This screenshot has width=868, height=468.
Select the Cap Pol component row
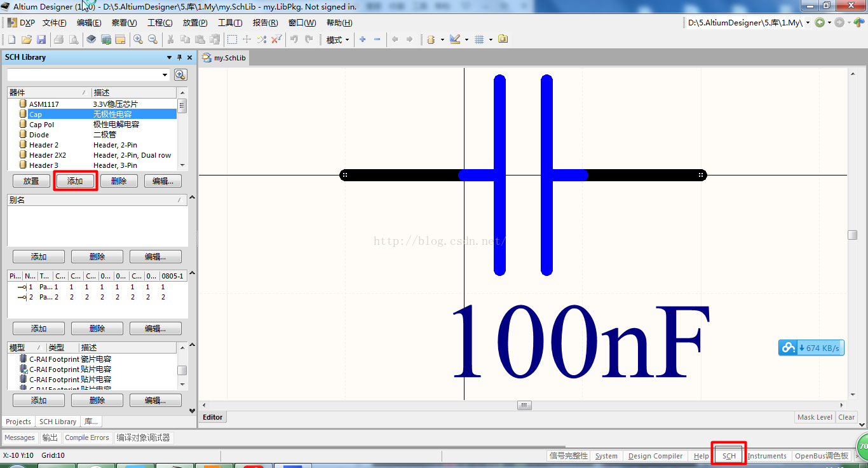pyautogui.click(x=92, y=125)
